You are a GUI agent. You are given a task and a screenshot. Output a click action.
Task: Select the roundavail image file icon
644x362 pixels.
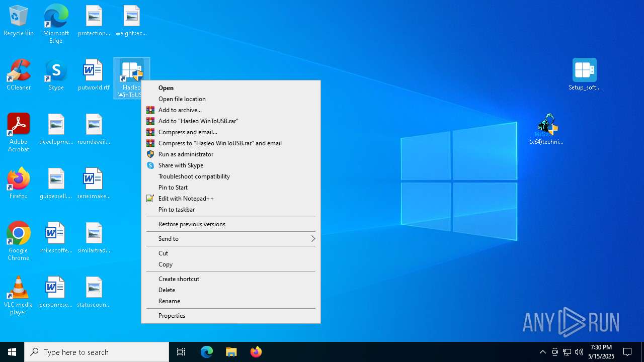pos(94,130)
